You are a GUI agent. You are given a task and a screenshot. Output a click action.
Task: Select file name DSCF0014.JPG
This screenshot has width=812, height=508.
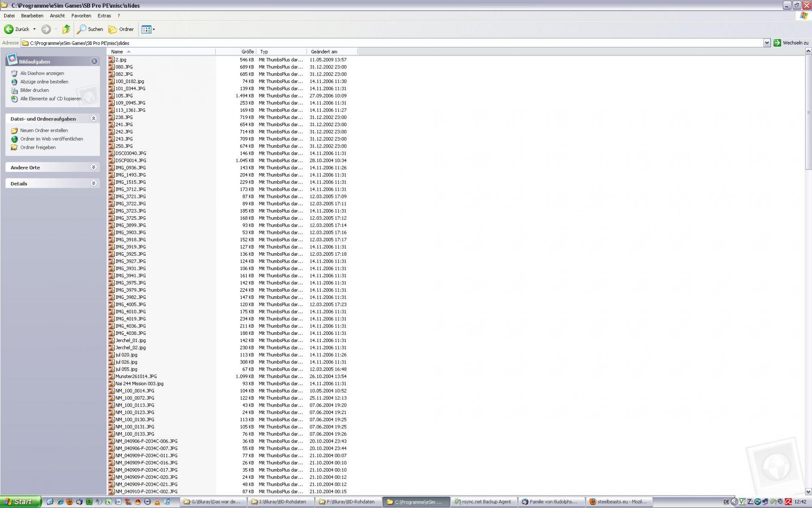tap(131, 160)
